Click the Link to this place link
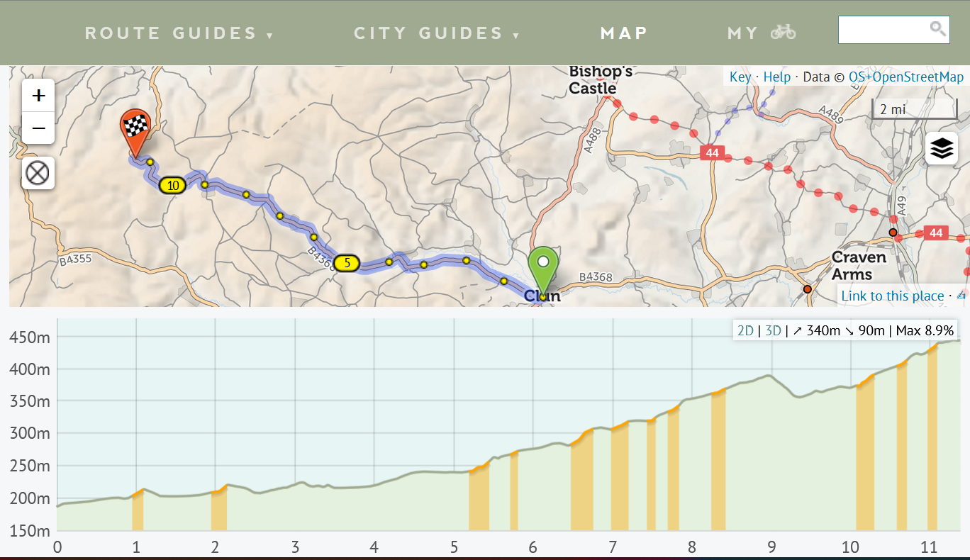This screenshot has height=560, width=970. (892, 296)
